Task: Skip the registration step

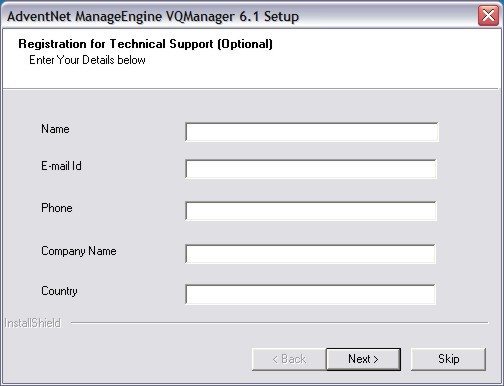Action: (x=448, y=359)
